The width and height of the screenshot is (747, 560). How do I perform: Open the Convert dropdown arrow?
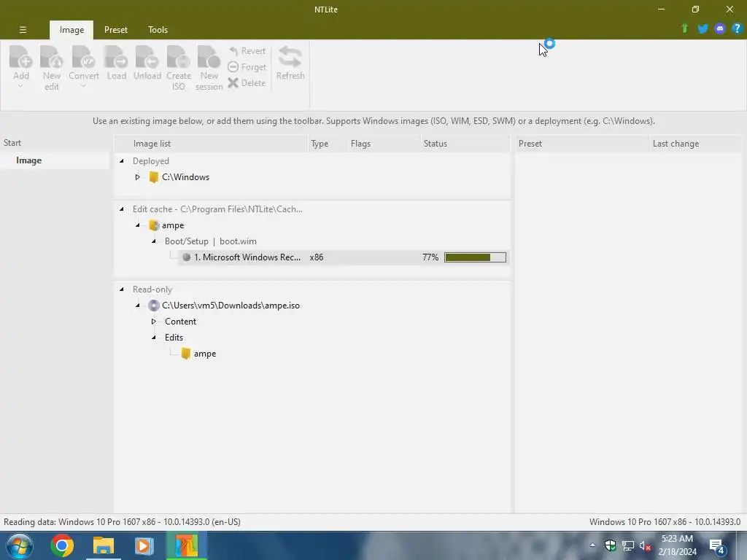[x=83, y=86]
